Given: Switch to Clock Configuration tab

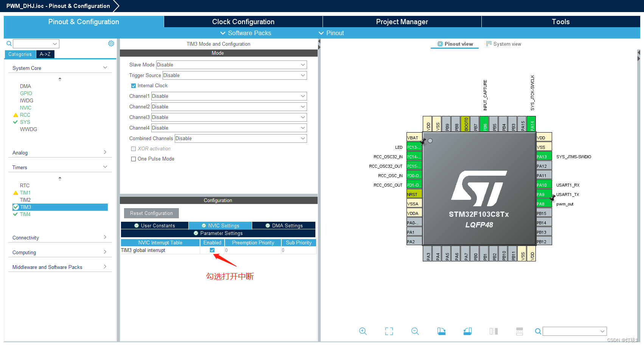Looking at the screenshot, I should (x=243, y=22).
